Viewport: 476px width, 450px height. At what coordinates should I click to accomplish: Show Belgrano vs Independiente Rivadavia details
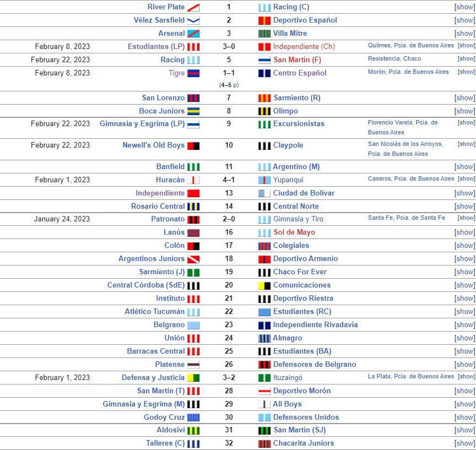pos(465,324)
